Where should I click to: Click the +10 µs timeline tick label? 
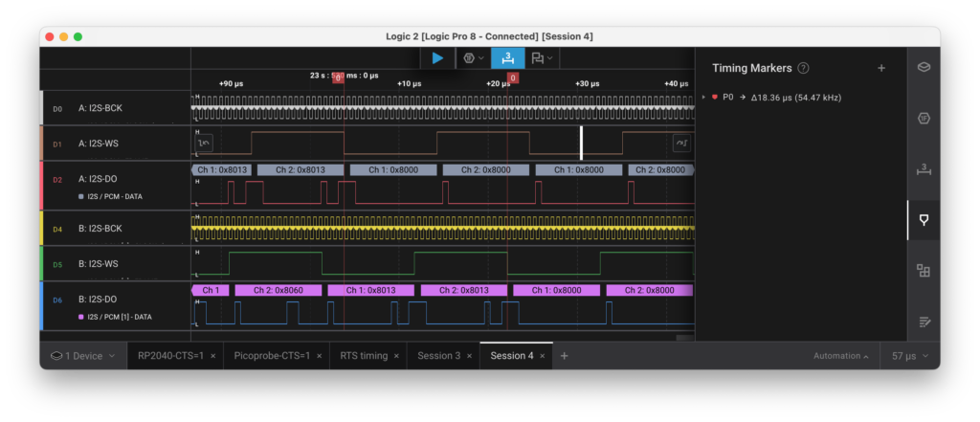point(409,83)
